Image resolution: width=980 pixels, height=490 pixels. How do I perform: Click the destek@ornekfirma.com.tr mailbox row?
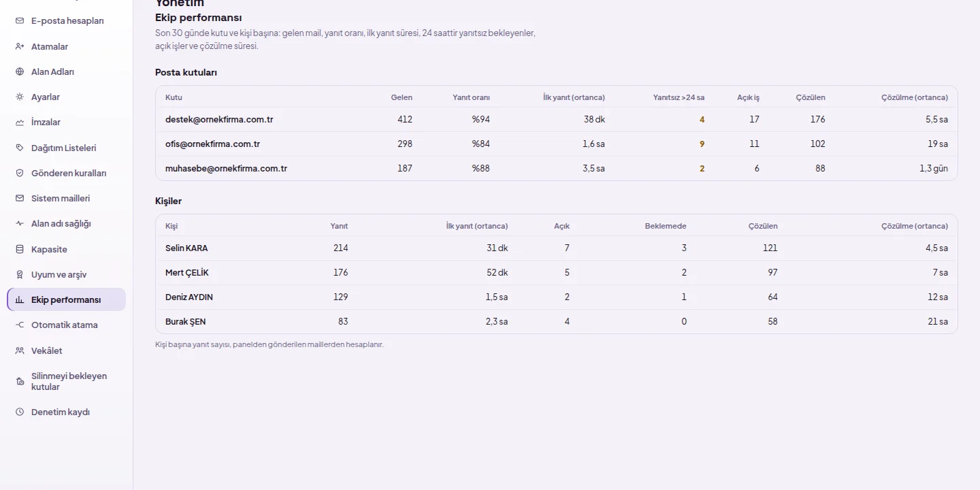tap(556, 119)
